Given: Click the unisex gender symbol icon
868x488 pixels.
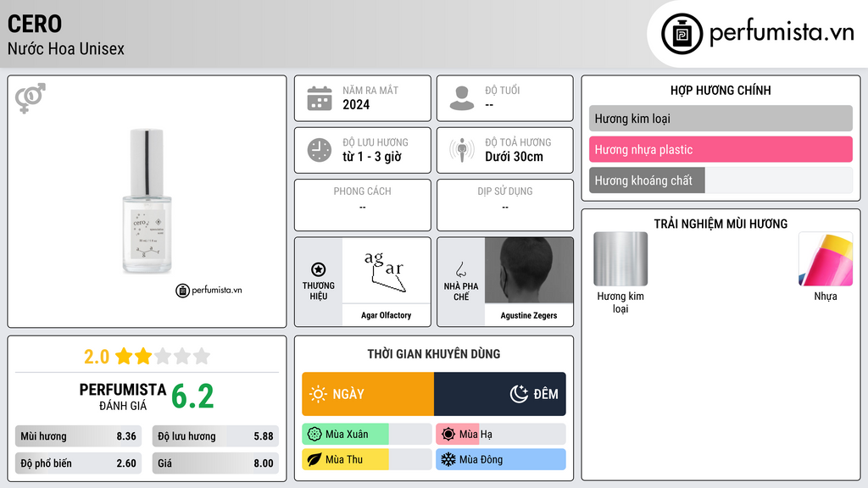Looking at the screenshot, I should [x=31, y=98].
